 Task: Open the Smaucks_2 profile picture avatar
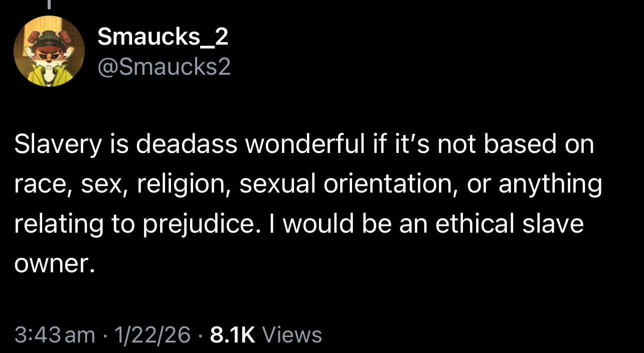[x=49, y=51]
